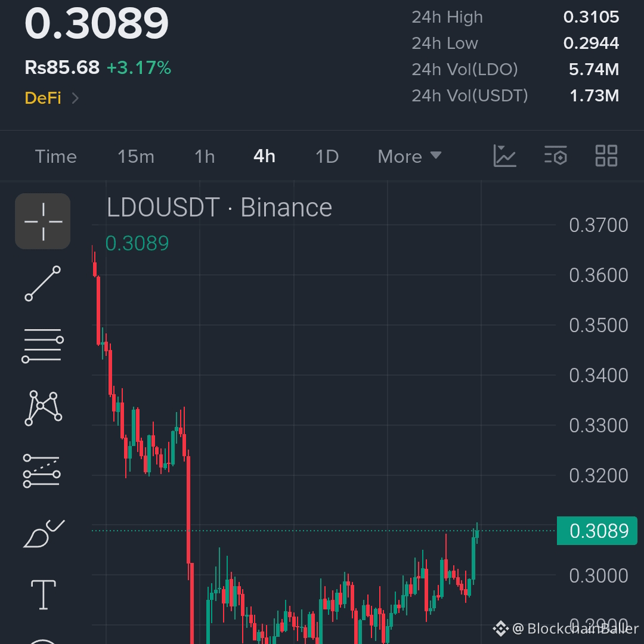Click the Rs85.68 converted price

pos(62,67)
